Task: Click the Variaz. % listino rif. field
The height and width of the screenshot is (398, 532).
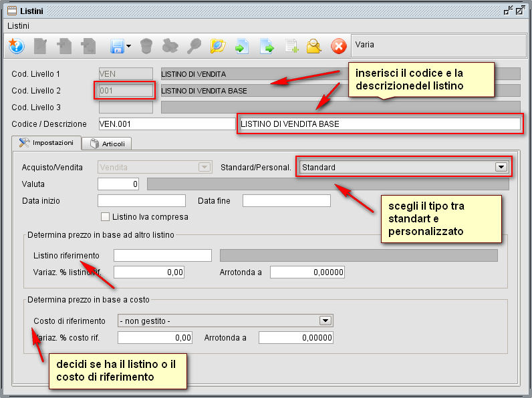Action: (149, 272)
